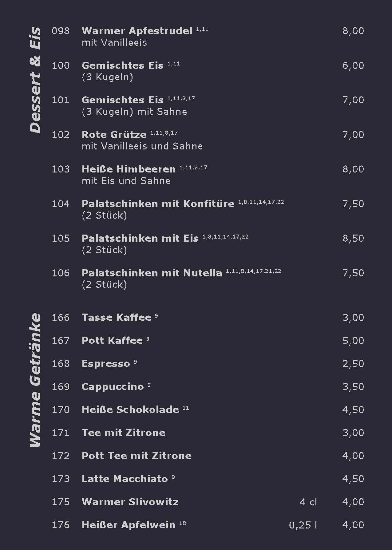Select Latte Macchiato entry

point(125,479)
